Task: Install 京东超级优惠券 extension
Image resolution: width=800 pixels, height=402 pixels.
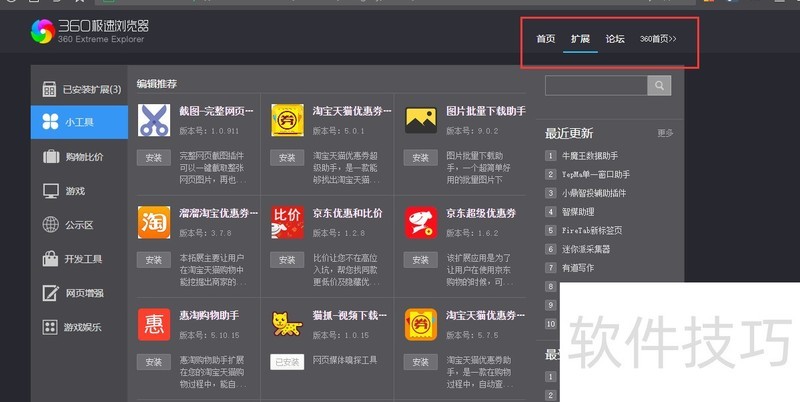Action: pyautogui.click(x=420, y=260)
